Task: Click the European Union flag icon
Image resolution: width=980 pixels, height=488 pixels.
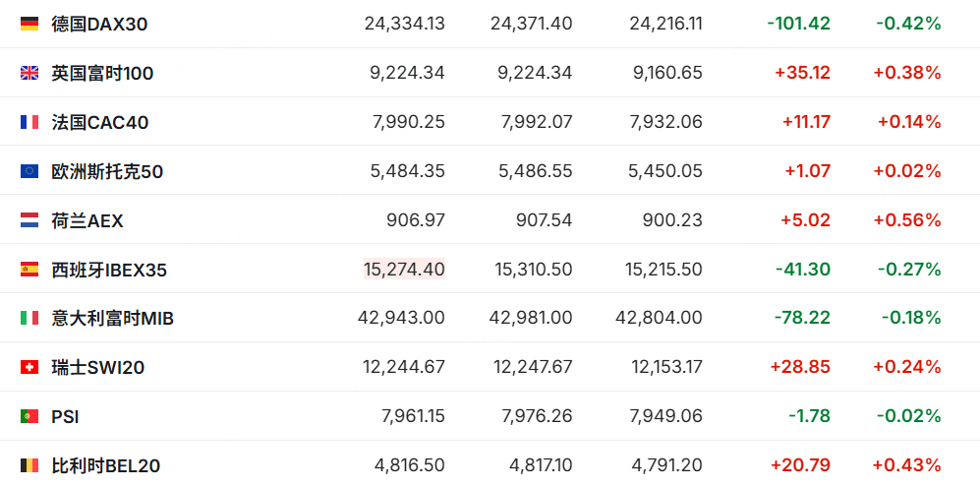Action: pyautogui.click(x=29, y=171)
